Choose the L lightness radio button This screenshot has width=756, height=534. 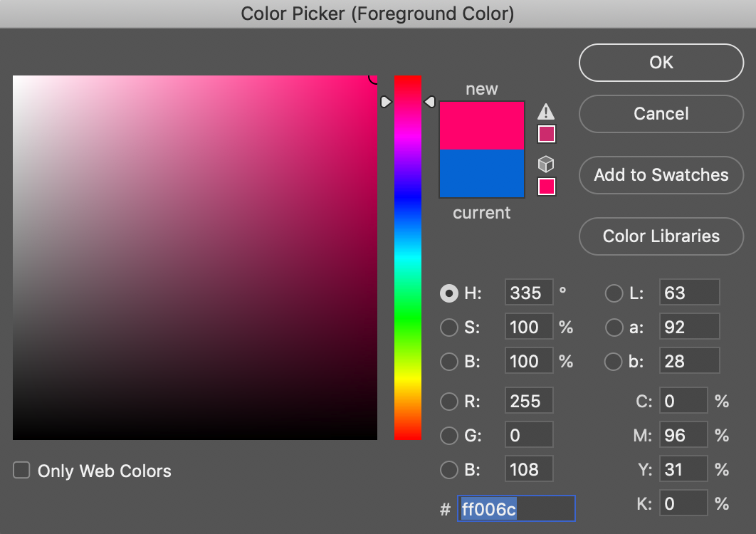pyautogui.click(x=614, y=293)
